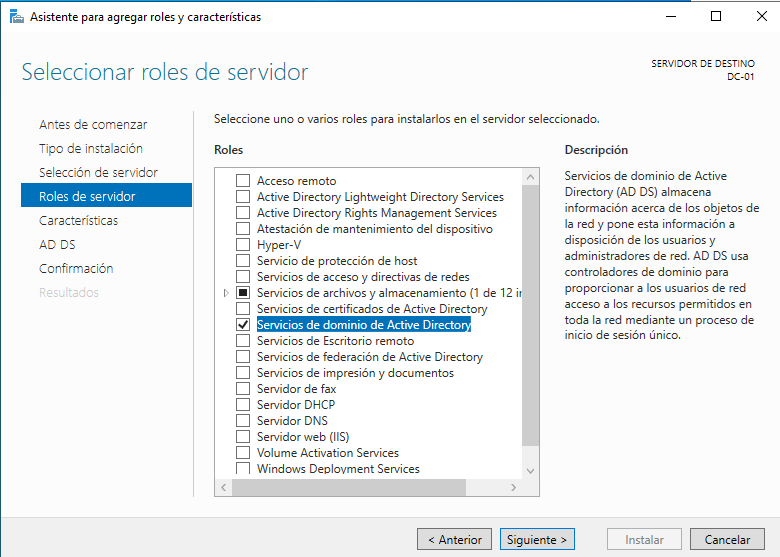This screenshot has height=557, width=780.
Task: Toggle Servicios de archivos y almacenamiento checkbox
Action: (x=243, y=292)
